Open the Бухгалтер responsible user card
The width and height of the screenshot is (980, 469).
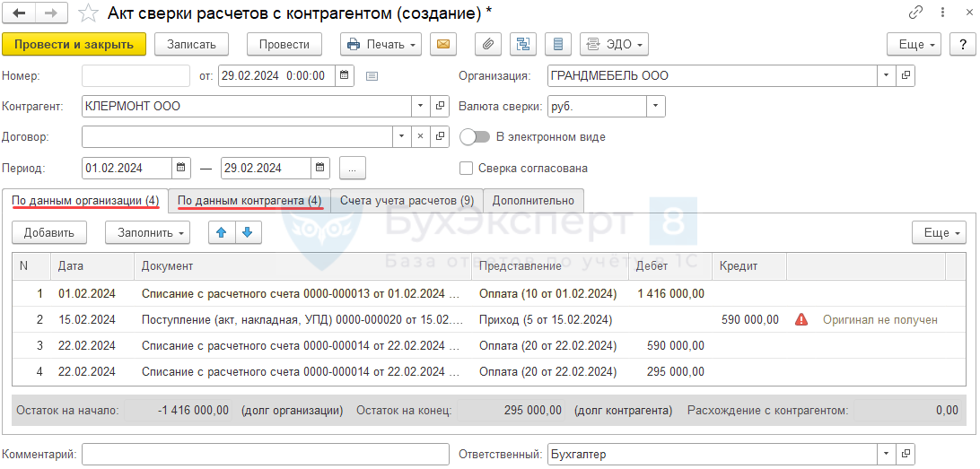(905, 454)
